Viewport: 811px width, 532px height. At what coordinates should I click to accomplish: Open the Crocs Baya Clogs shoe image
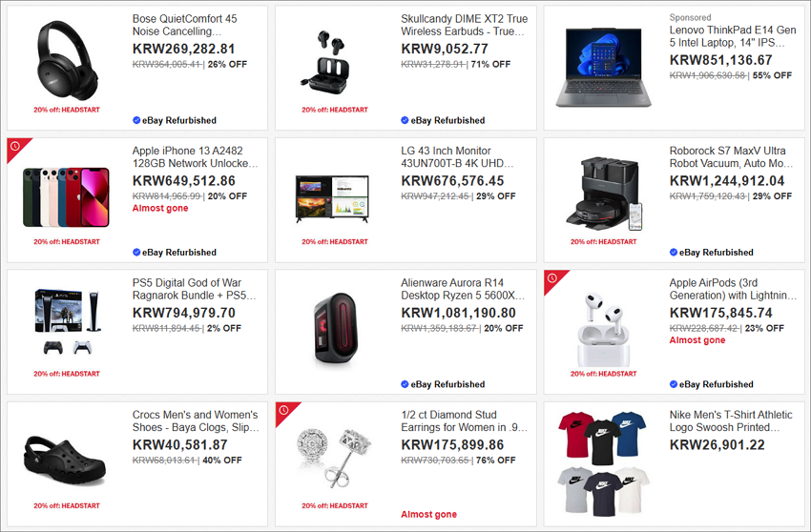tap(65, 460)
